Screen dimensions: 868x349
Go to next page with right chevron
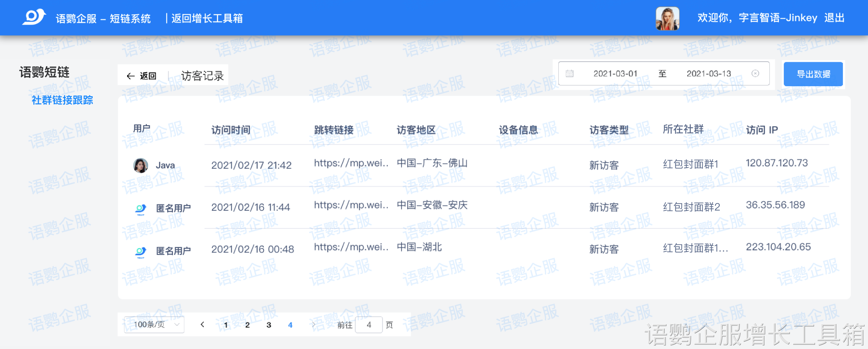click(x=313, y=324)
